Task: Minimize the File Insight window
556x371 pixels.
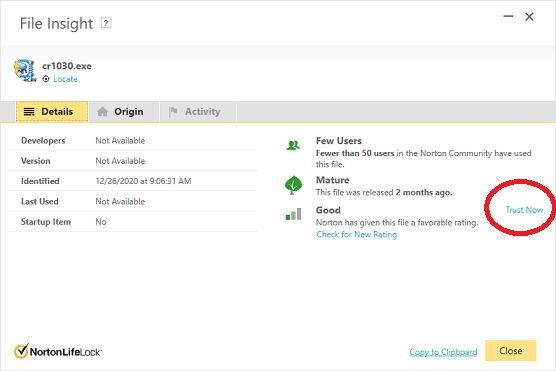Action: point(508,16)
